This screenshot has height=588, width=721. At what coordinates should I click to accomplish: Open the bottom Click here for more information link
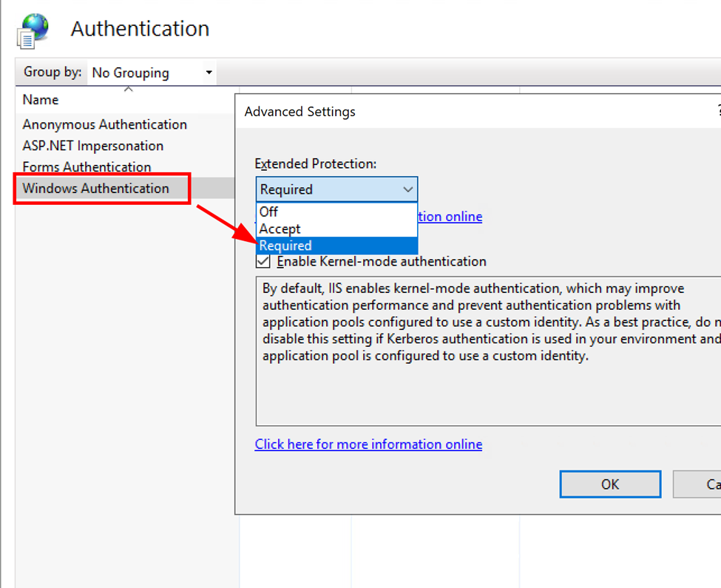(368, 445)
